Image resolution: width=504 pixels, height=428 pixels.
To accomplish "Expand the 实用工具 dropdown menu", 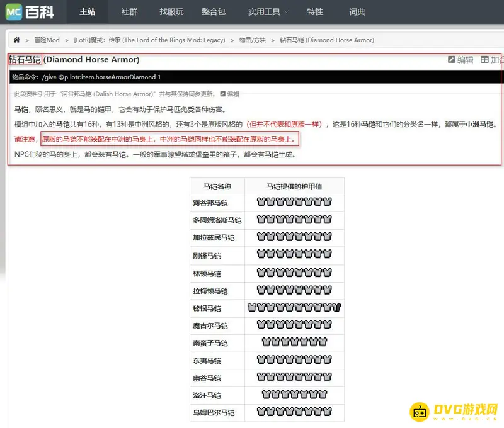I will pos(268,12).
